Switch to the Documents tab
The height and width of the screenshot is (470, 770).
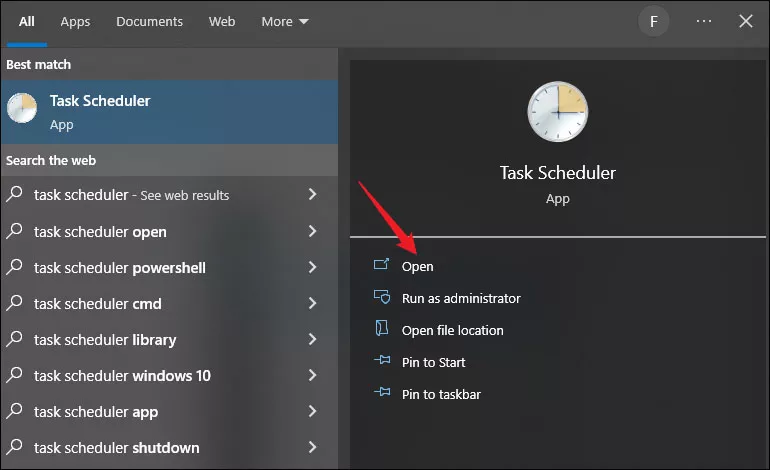pyautogui.click(x=149, y=22)
